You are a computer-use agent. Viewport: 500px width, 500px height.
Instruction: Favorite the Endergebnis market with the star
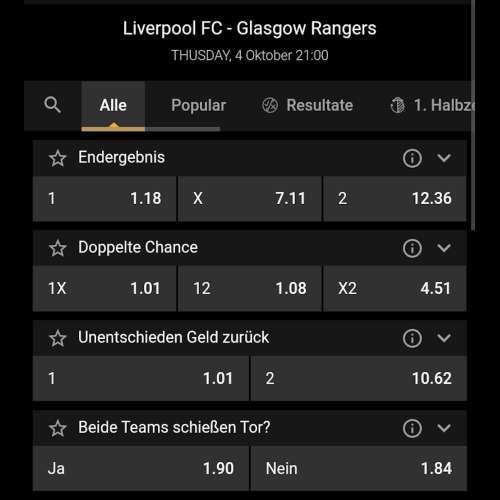click(58, 158)
